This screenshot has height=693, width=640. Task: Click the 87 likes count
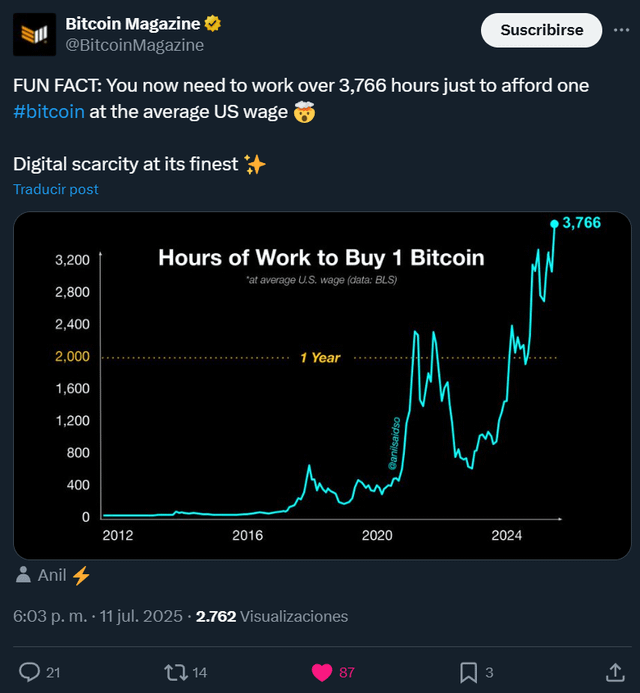pyautogui.click(x=347, y=673)
